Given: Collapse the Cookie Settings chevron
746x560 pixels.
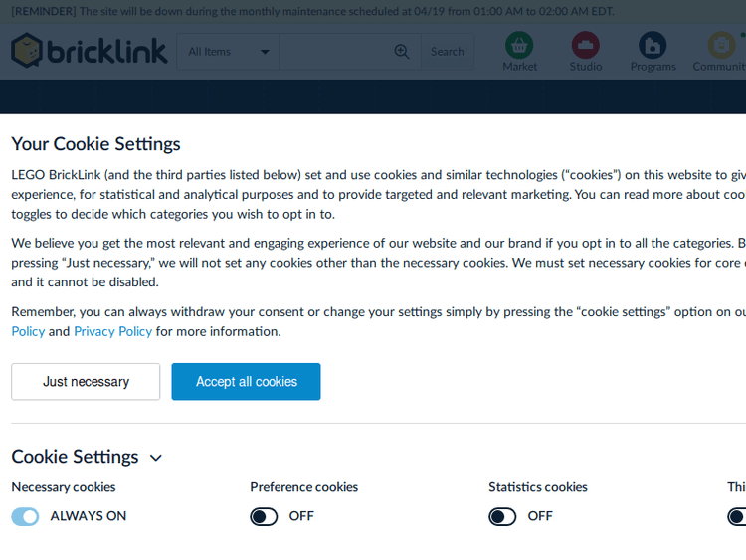Looking at the screenshot, I should pyautogui.click(x=156, y=458).
